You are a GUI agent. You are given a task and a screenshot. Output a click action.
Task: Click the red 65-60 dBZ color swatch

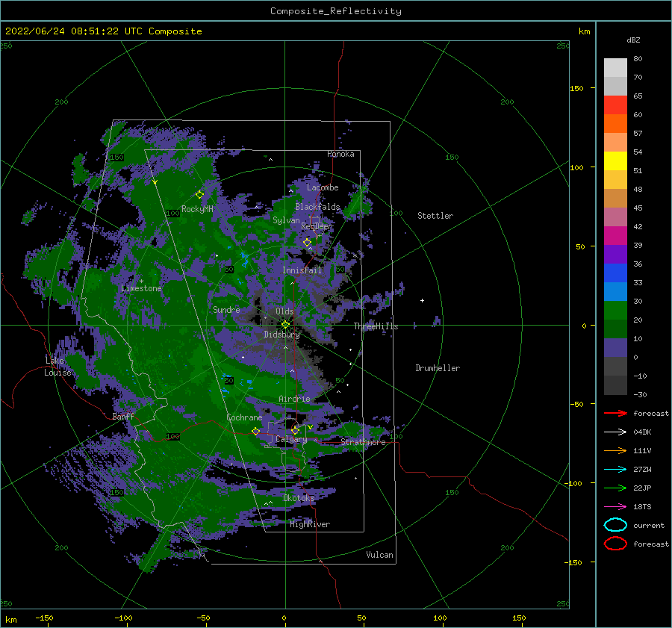615,105
